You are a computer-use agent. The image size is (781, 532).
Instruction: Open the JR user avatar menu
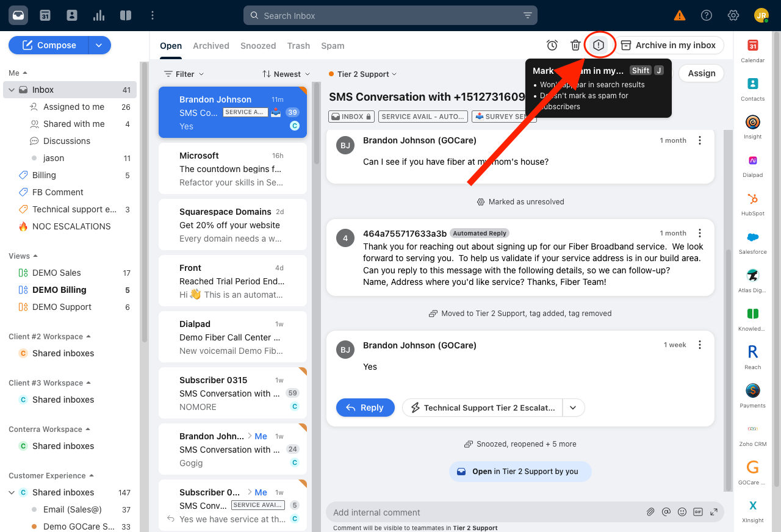(761, 15)
